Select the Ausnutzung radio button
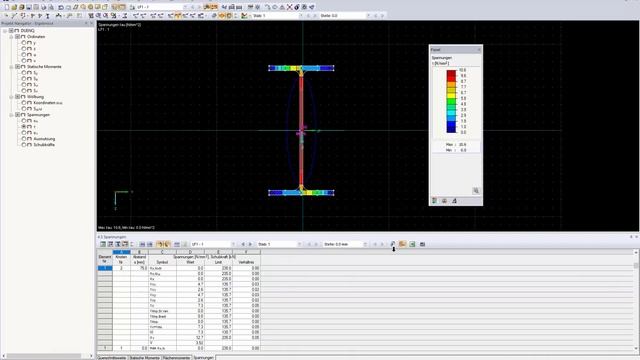Viewport: 640px width, 360px height. [x=24, y=139]
